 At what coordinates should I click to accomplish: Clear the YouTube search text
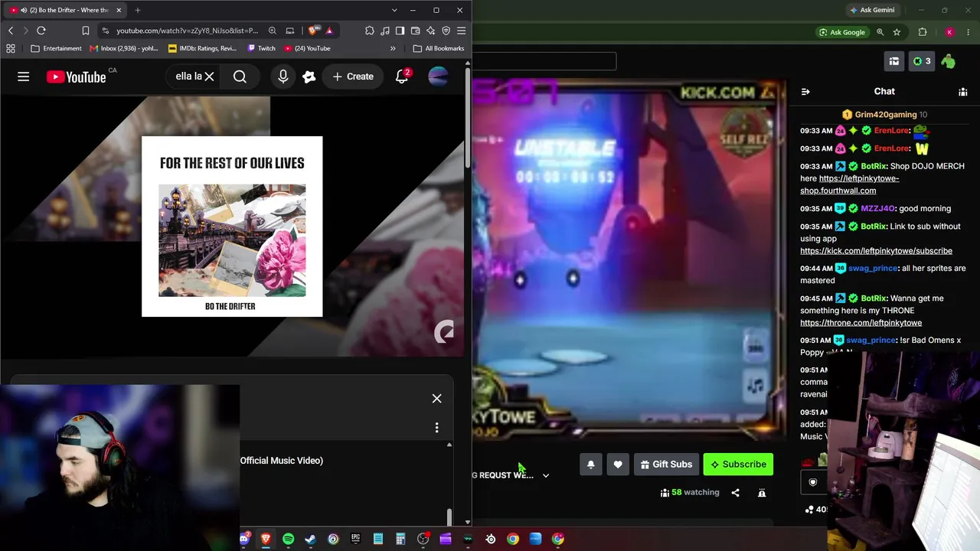[x=209, y=77]
